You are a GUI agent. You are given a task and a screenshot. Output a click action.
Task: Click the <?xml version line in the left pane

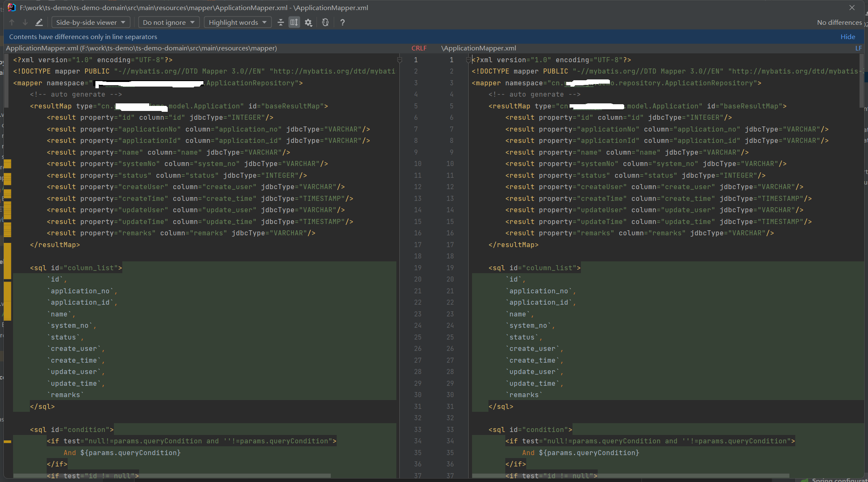click(93, 60)
